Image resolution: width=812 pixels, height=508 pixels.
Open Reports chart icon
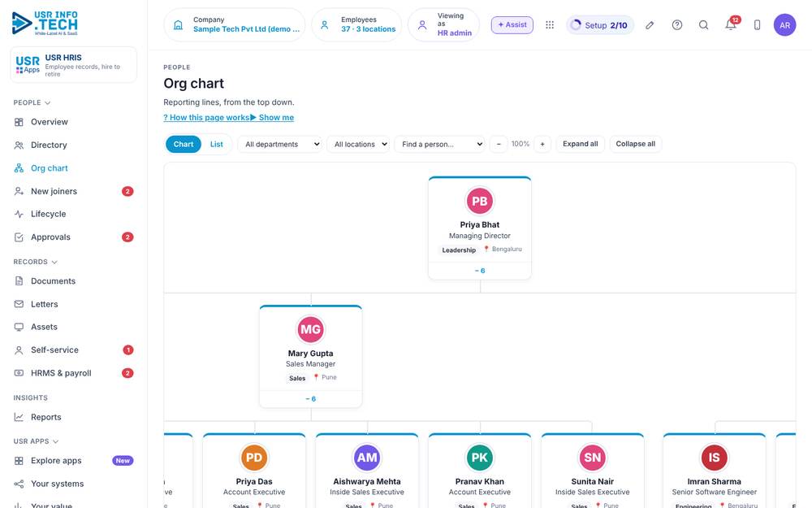pos(19,417)
